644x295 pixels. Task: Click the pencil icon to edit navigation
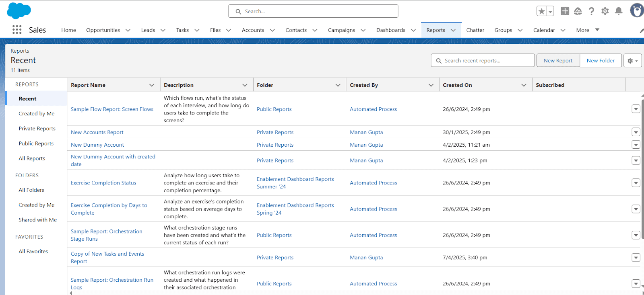[x=641, y=31]
